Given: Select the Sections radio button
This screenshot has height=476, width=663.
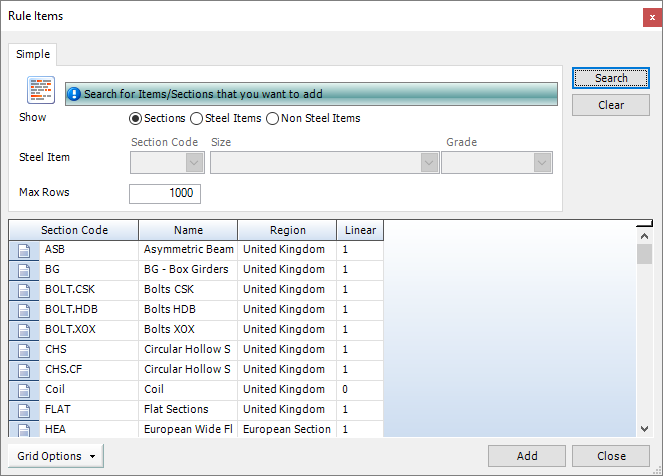Looking at the screenshot, I should (136, 118).
